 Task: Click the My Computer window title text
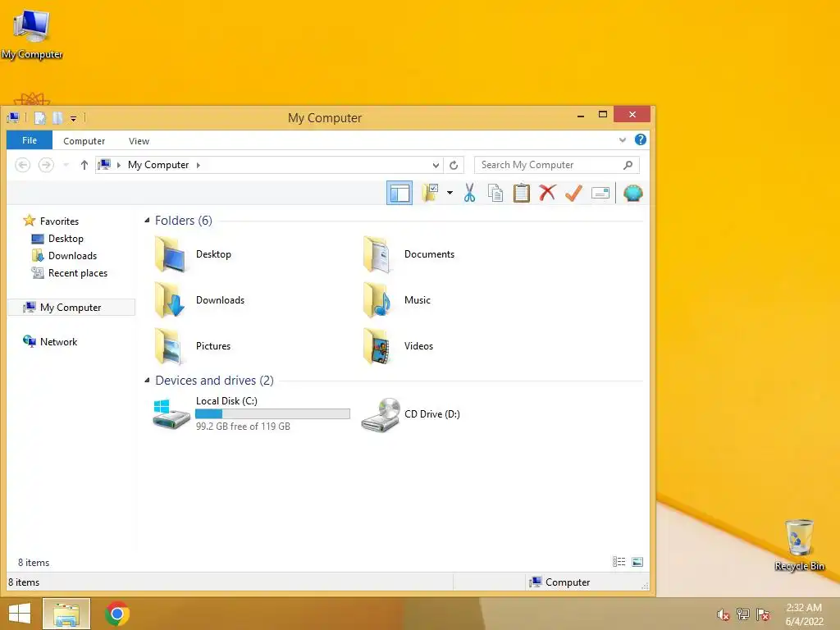coord(325,118)
